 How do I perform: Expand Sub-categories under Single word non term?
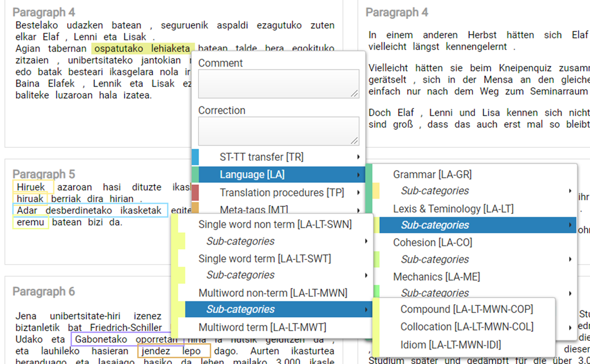240,241
